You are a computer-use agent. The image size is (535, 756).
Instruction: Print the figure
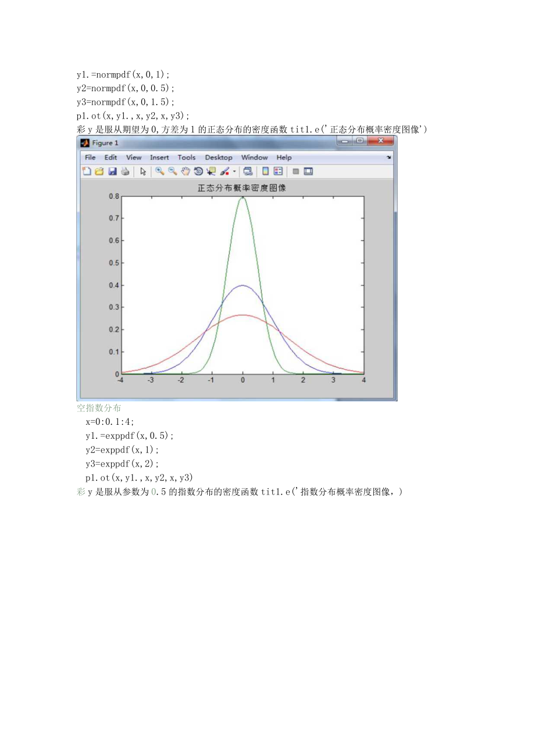tap(124, 171)
